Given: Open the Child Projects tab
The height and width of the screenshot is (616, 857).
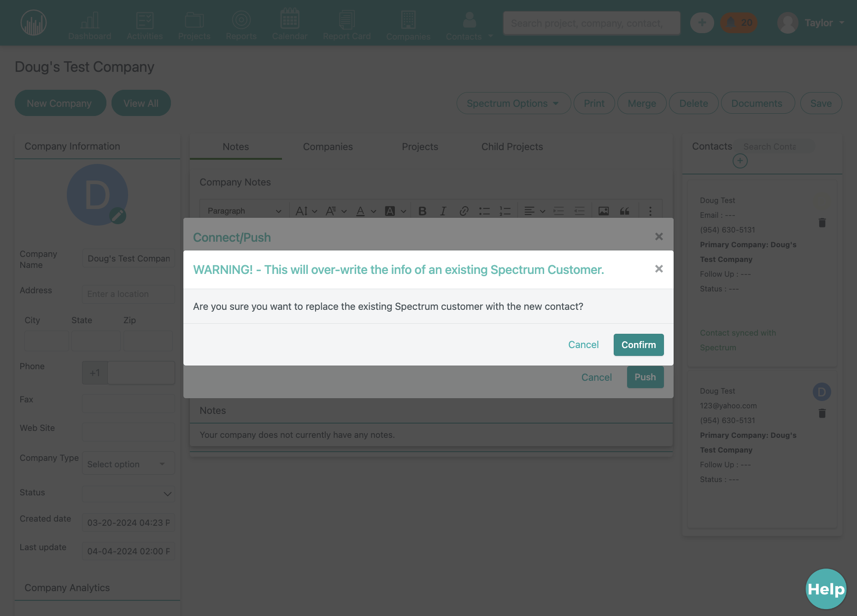Looking at the screenshot, I should point(512,146).
